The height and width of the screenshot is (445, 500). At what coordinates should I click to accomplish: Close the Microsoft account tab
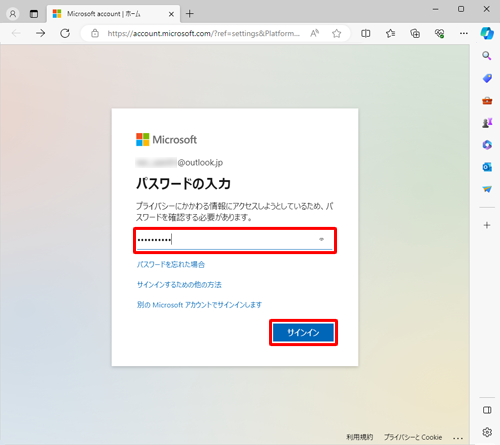point(171,14)
